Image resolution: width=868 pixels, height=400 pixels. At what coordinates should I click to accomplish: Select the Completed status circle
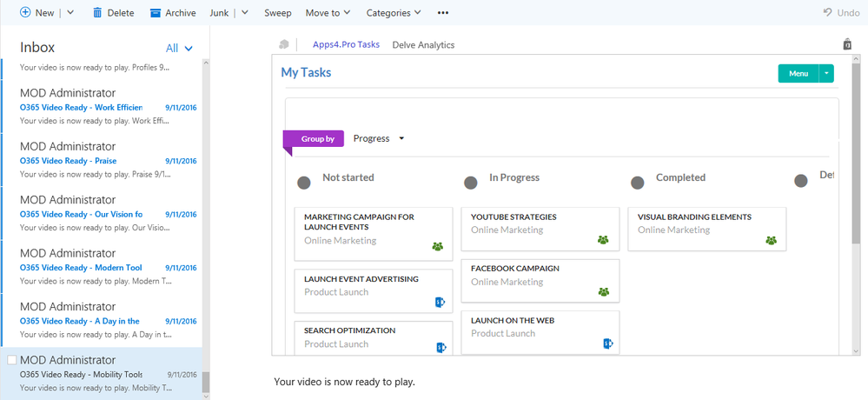pos(638,183)
